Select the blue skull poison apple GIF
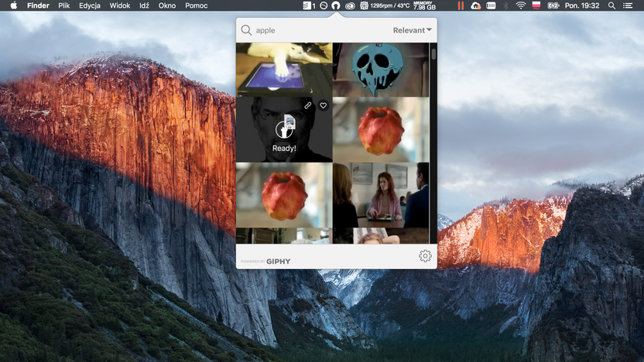Screen dimensions: 644x362 coord(381,70)
